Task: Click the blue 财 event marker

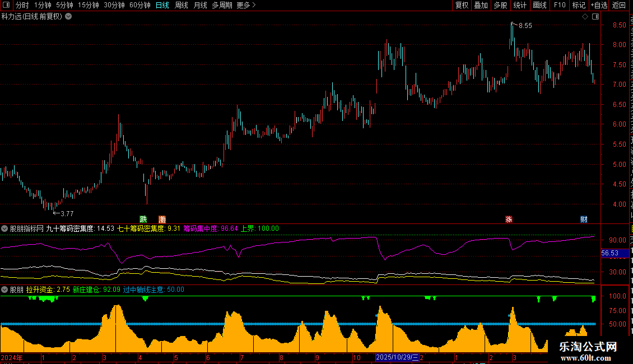Action: click(584, 219)
